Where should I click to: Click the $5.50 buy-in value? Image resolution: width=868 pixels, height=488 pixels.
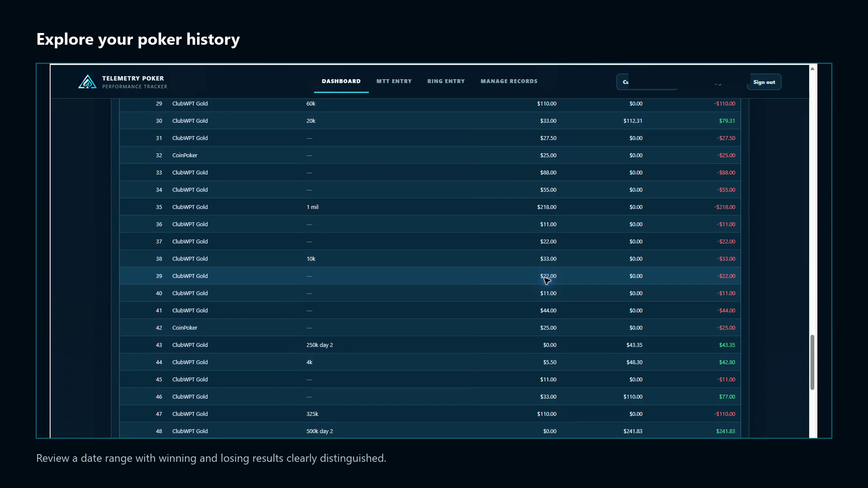[x=550, y=362]
